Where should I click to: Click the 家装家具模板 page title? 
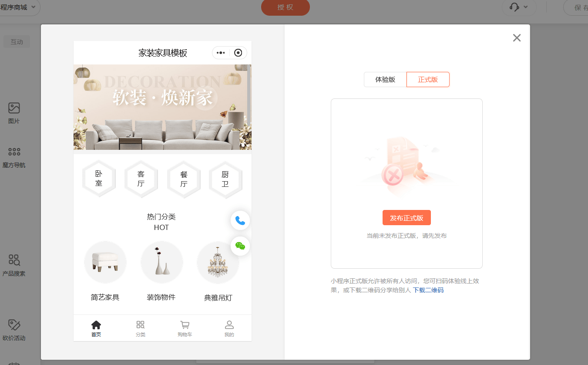[x=163, y=53]
